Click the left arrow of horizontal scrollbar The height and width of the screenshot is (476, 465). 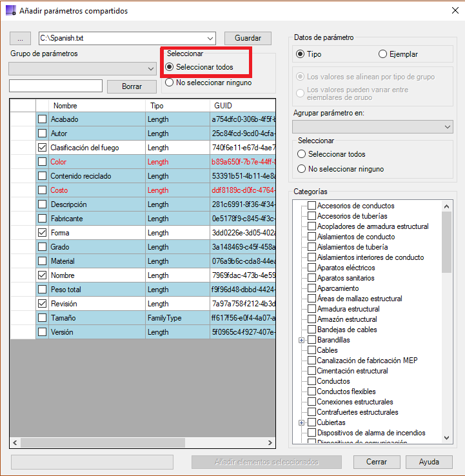pyautogui.click(x=15, y=442)
